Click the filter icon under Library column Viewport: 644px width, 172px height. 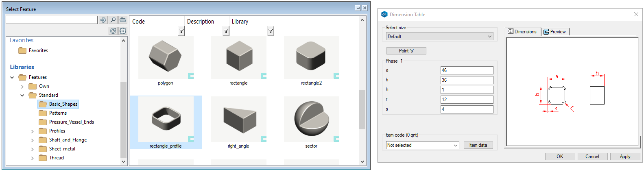(271, 31)
